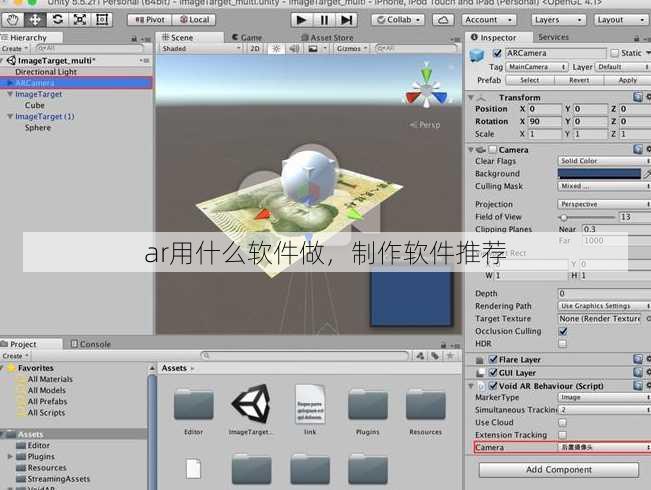Open the Culling Mask dropdown
Image resolution: width=651 pixels, height=490 pixels.
pyautogui.click(x=604, y=186)
